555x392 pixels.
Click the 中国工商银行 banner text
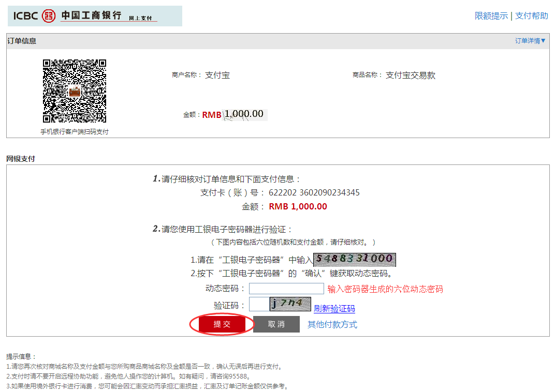point(91,16)
